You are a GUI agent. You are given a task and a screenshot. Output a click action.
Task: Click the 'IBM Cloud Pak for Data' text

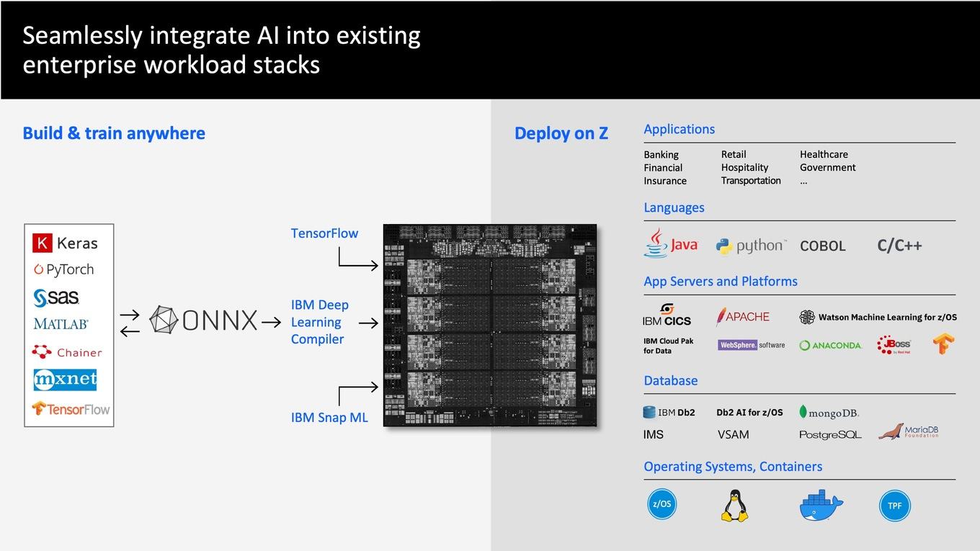pos(668,346)
